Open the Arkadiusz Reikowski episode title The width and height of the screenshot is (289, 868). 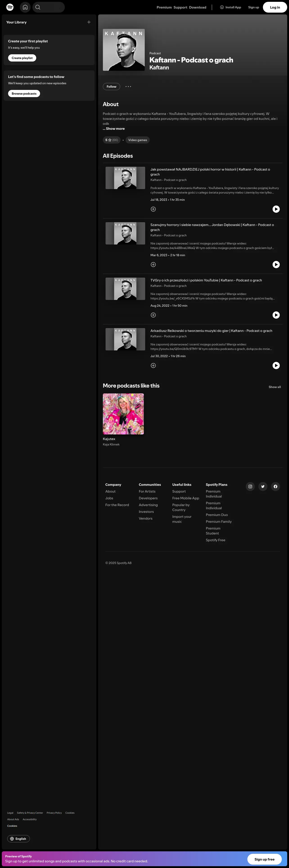point(211,331)
